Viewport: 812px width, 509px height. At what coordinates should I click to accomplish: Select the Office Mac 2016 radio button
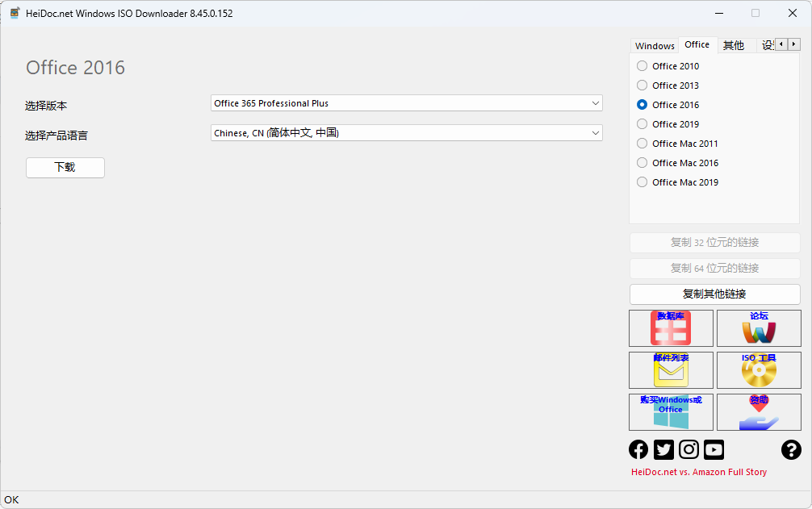(642, 163)
